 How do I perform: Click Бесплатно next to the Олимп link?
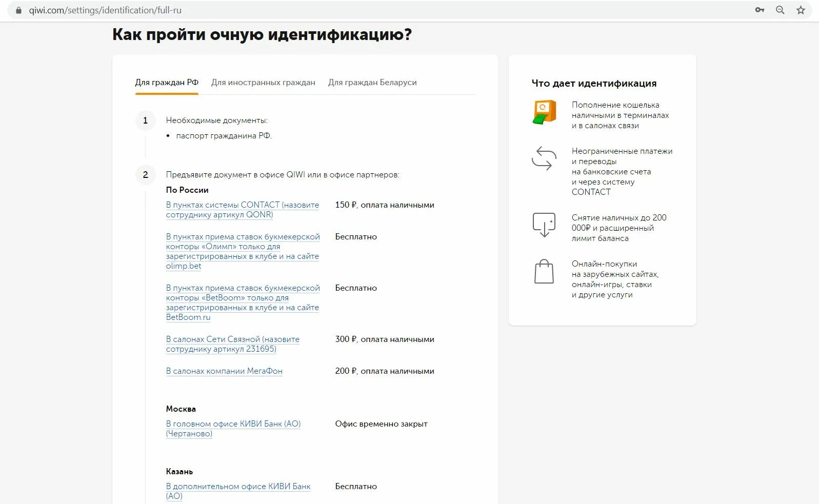point(356,237)
